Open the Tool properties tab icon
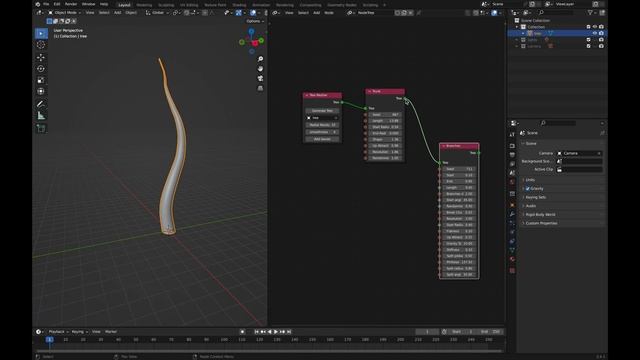The image size is (640, 360). tap(512, 134)
